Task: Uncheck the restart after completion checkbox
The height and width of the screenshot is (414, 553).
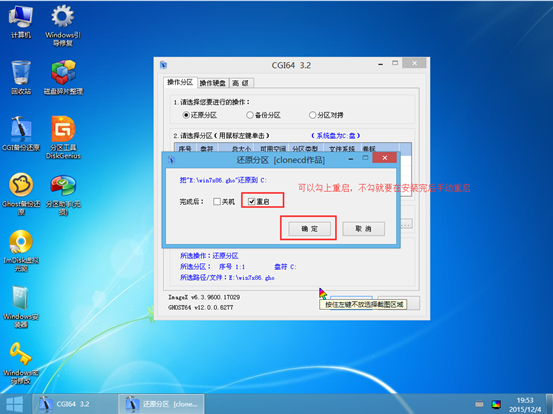Action: 251,201
